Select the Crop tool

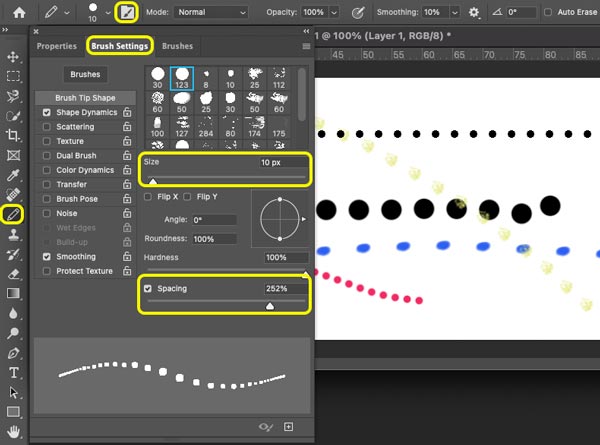[13, 135]
